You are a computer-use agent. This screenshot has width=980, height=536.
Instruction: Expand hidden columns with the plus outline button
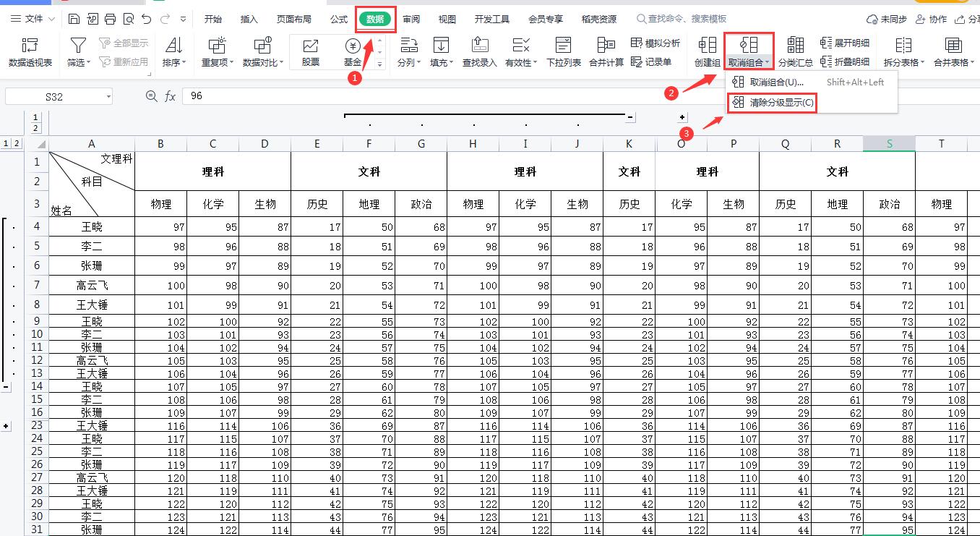click(680, 116)
